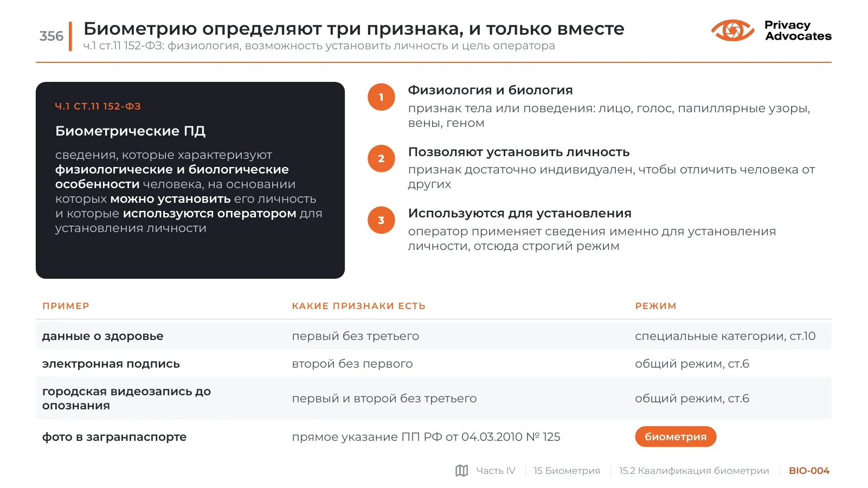Click the Privacy Advocates wordmark text
Screen dimensions: 868x488
[798, 30]
